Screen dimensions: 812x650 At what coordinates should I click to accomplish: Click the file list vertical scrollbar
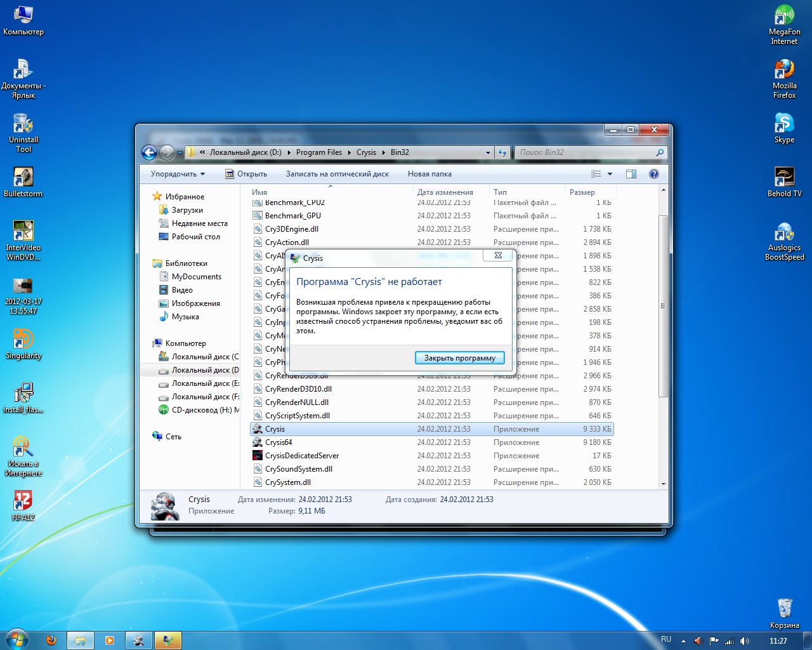tap(663, 306)
